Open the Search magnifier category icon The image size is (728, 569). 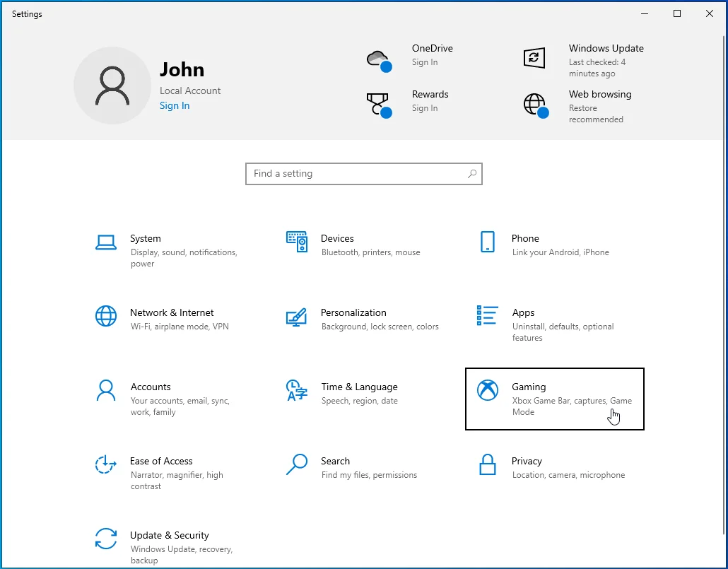tap(297, 464)
